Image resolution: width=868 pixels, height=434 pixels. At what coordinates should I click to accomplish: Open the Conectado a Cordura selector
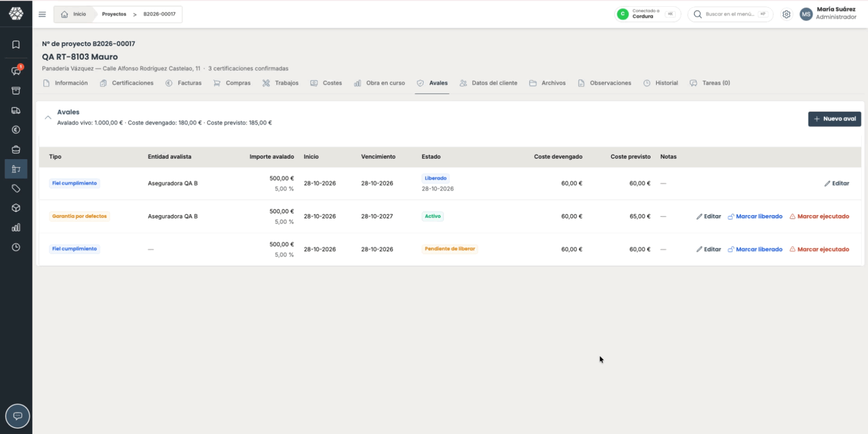tap(647, 14)
